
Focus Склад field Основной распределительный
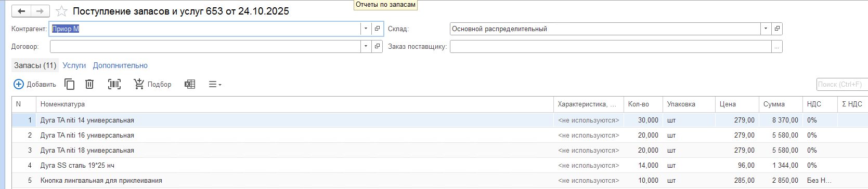click(605, 29)
